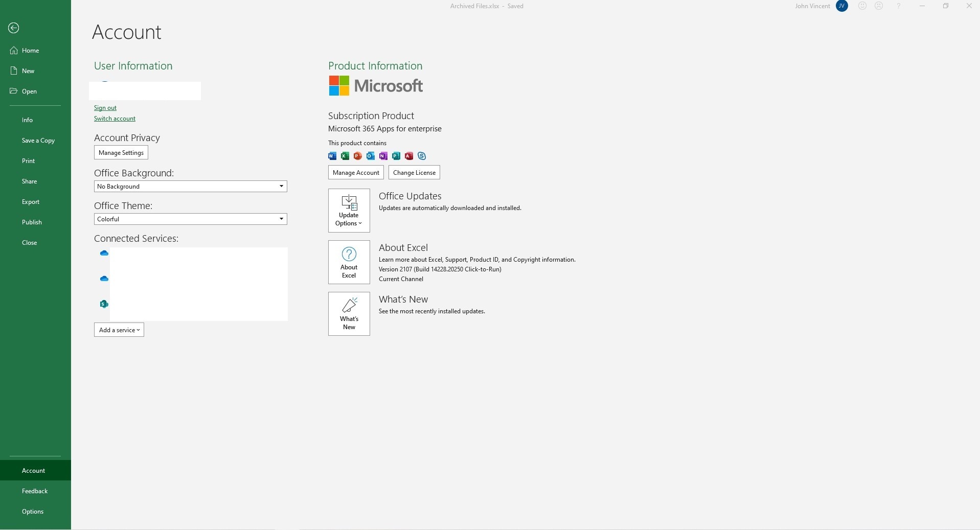Viewport: 980px width, 530px height.
Task: Click the John Vincent account name
Action: 812,6
